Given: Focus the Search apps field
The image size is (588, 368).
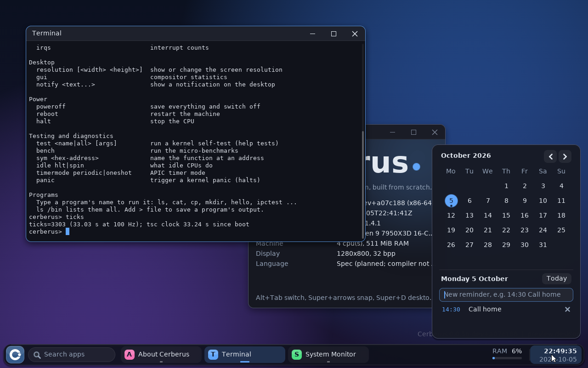Looking at the screenshot, I should click(x=72, y=355).
